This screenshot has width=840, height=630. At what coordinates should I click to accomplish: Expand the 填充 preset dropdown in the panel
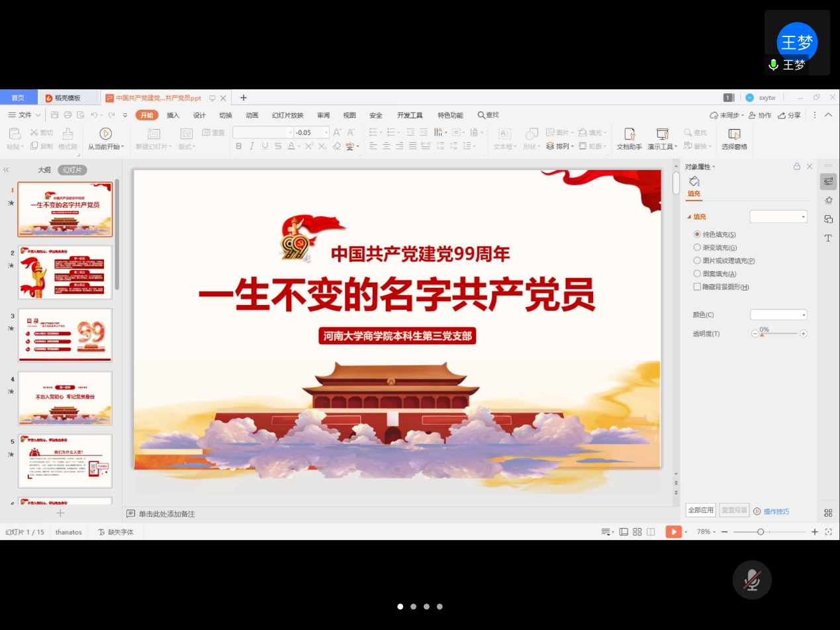pos(778,216)
